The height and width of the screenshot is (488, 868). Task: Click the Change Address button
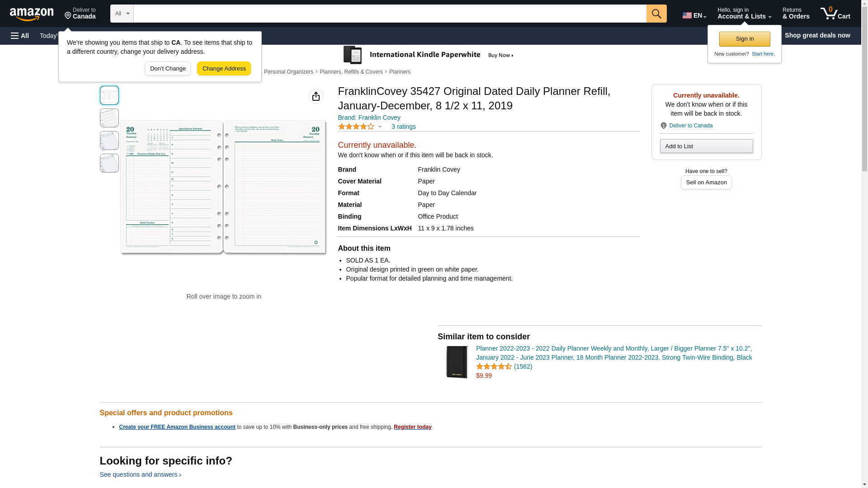[x=224, y=69]
